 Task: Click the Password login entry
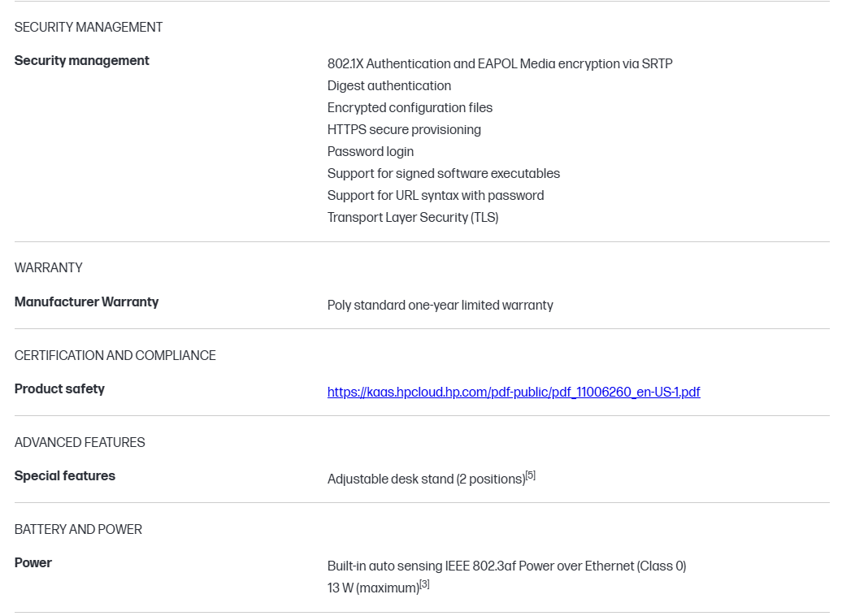pos(370,151)
